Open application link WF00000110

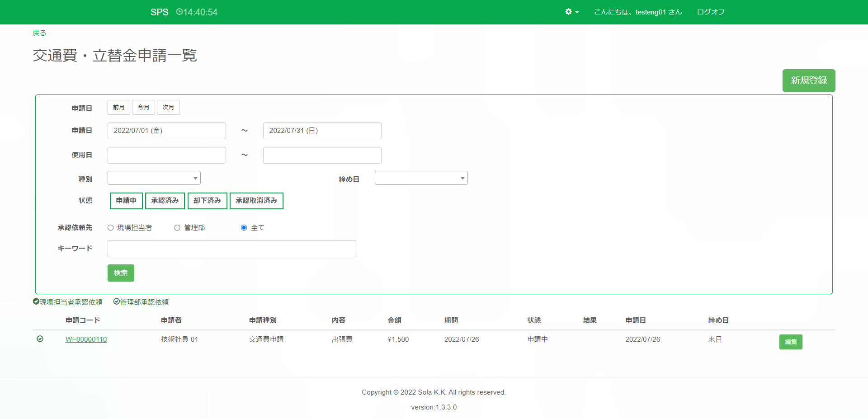click(x=86, y=339)
